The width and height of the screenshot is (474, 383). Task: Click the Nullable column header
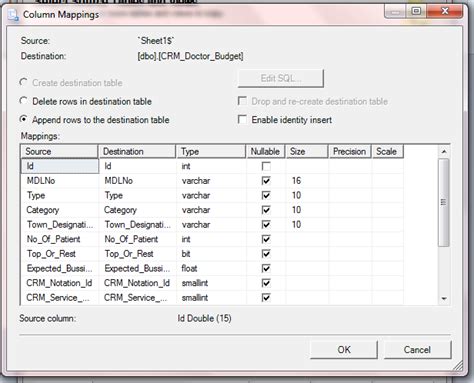[265, 151]
